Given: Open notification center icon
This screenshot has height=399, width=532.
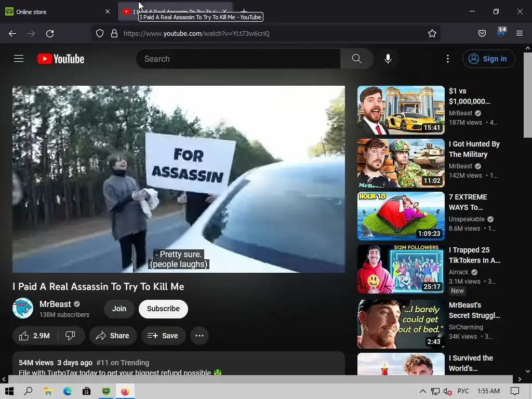Looking at the screenshot, I should tap(515, 391).
